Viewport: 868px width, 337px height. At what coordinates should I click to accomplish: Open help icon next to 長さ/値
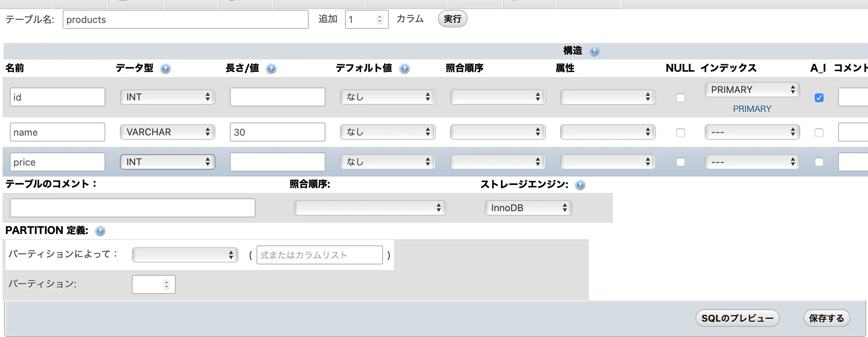[x=271, y=69]
